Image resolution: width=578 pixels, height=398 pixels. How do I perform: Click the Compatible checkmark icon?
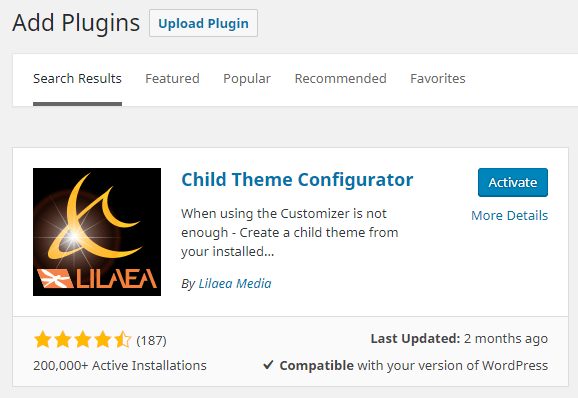268,365
